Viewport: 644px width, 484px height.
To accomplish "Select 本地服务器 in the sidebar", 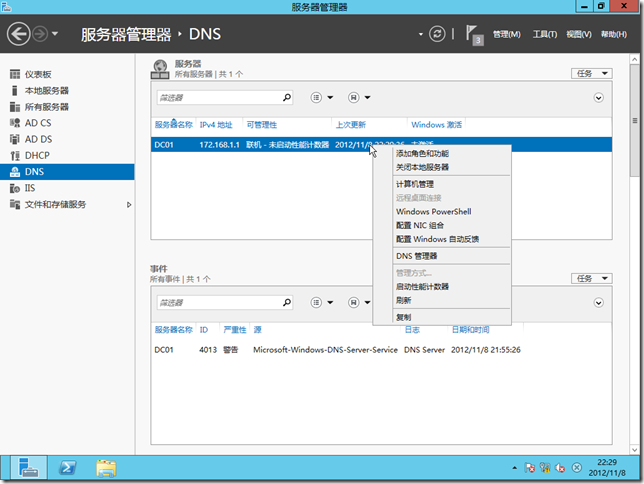I will tap(67, 91).
